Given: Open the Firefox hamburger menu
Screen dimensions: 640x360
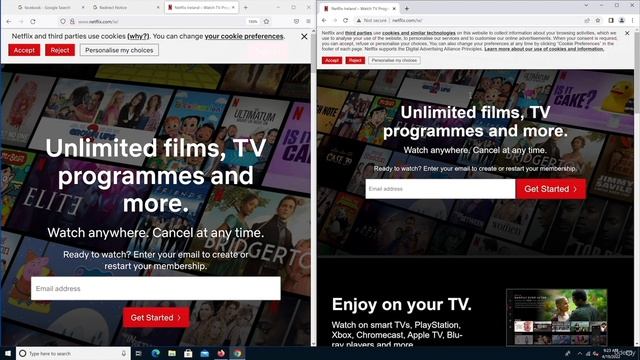Looking at the screenshot, I should (x=308, y=21).
